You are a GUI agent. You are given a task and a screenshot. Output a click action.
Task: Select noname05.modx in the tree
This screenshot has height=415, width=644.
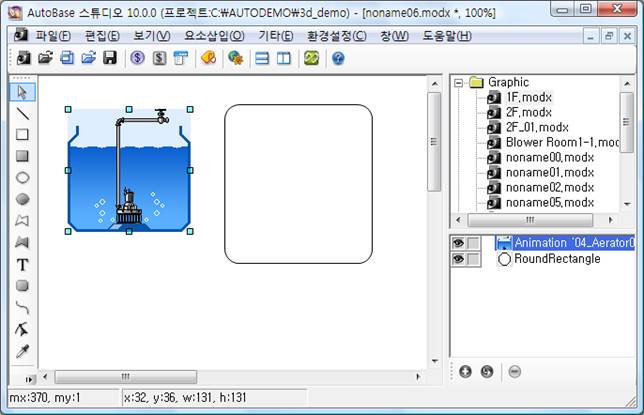coord(550,203)
